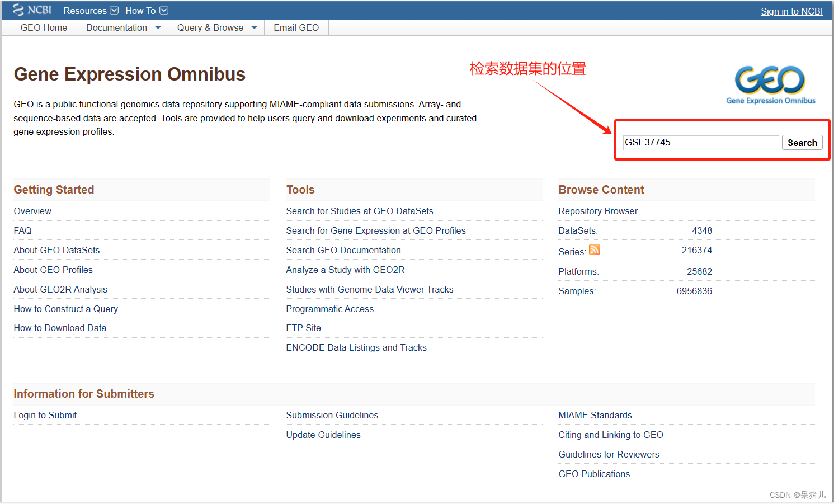
Task: Open Guidelines for Reviewers link
Action: [x=609, y=454]
